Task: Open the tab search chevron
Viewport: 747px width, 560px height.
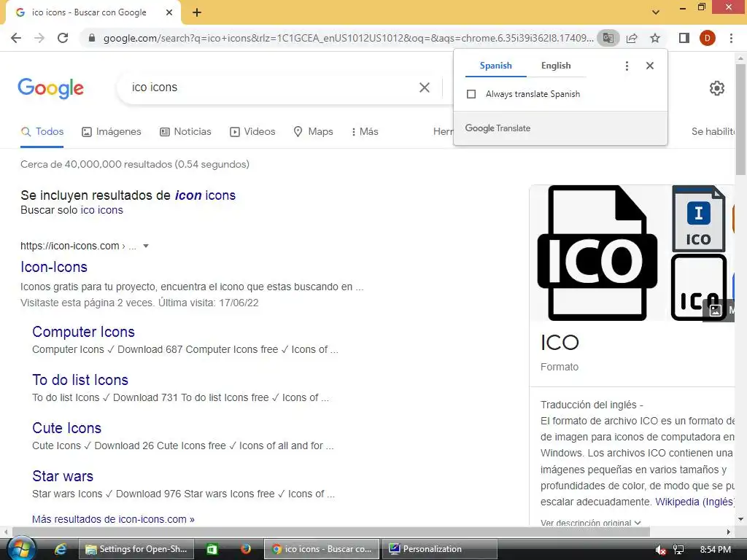Action: pyautogui.click(x=656, y=12)
